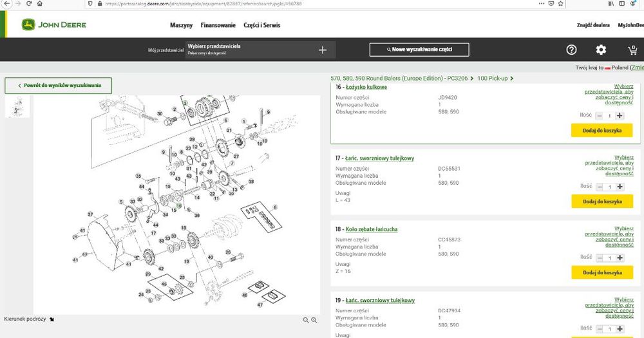Select representative link for item 16 price
Viewport: 644px width, 338px height.
click(x=609, y=95)
